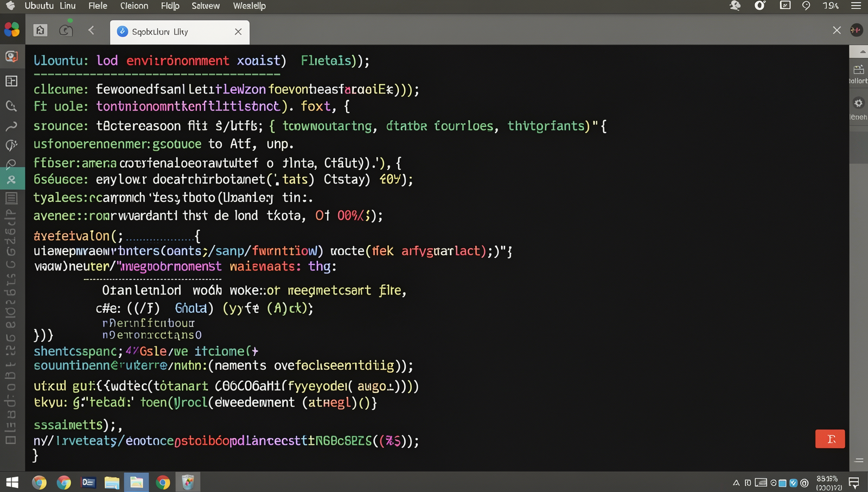Click the scrollbar up arrow at top right

click(861, 52)
